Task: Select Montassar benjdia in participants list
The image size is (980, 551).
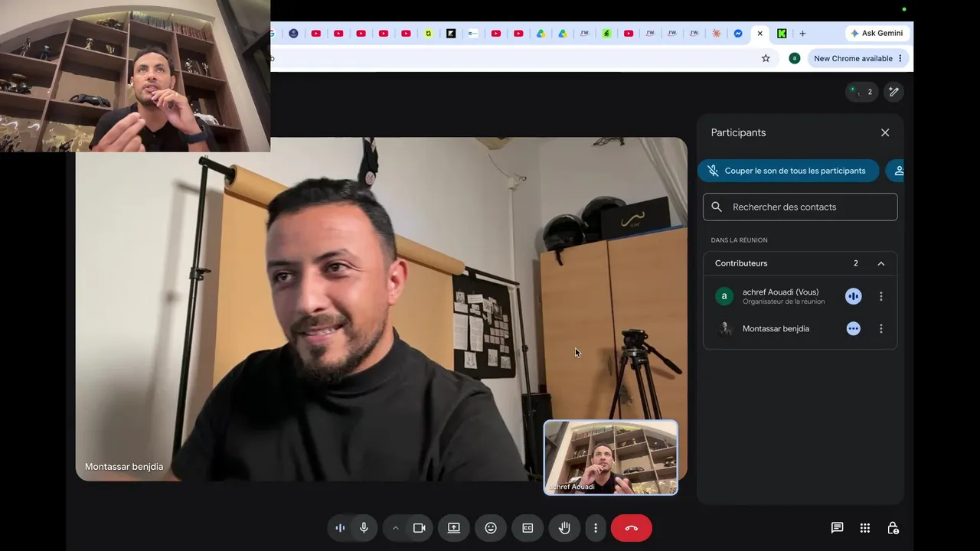Action: [x=776, y=328]
